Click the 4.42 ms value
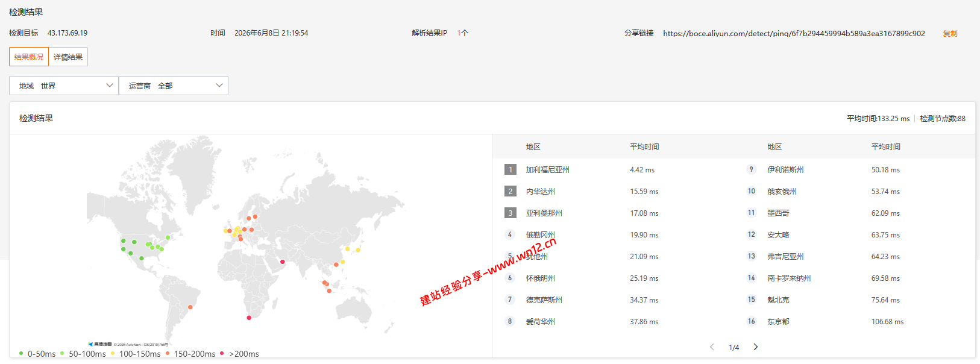This screenshot has height=364, width=980. [642, 170]
